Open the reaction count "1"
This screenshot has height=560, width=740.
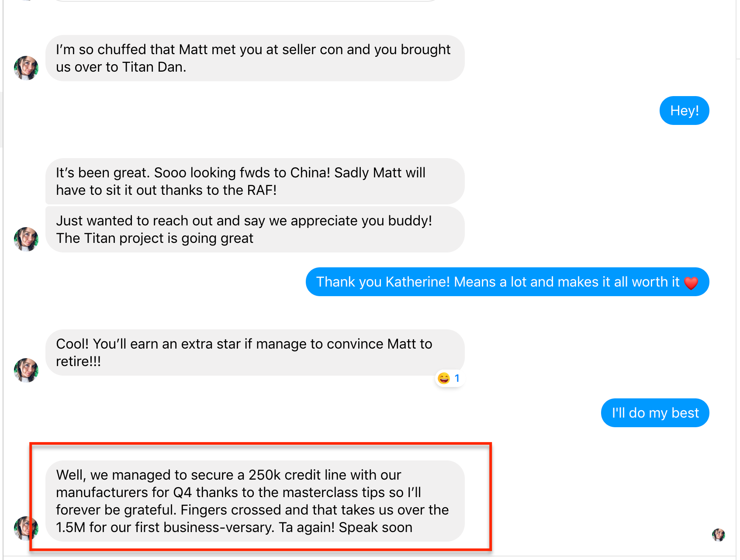point(457,378)
